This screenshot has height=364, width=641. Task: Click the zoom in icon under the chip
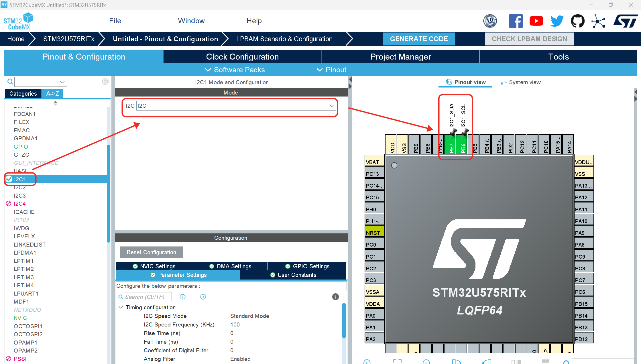click(x=367, y=362)
